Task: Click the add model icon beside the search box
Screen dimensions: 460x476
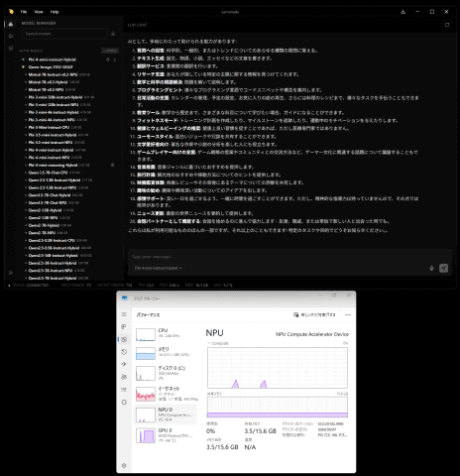Action: 113,34
